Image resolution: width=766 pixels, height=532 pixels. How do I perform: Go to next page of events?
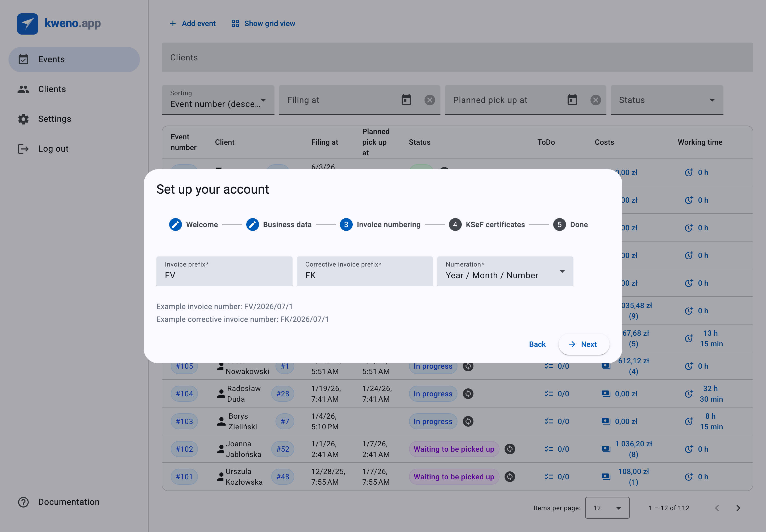point(738,508)
